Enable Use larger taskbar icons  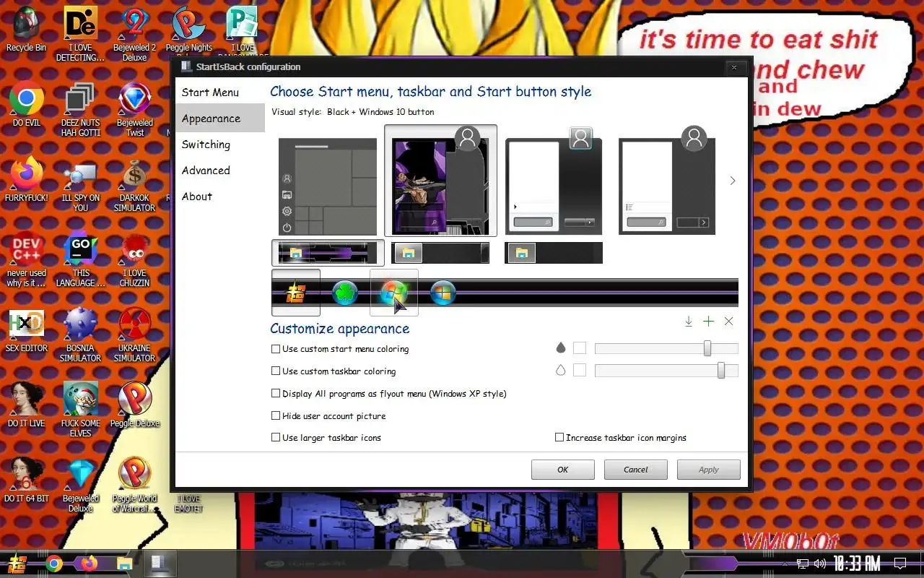click(x=326, y=438)
